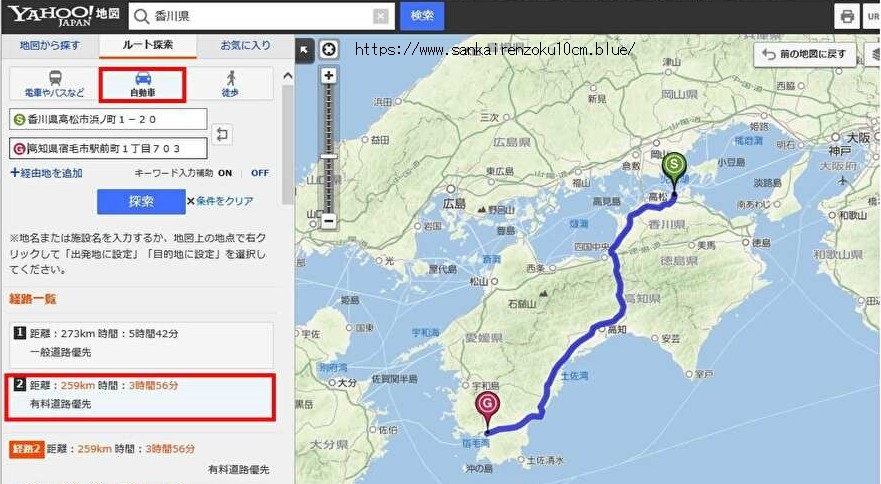Click the print icon
The image size is (881, 484).
click(x=847, y=16)
